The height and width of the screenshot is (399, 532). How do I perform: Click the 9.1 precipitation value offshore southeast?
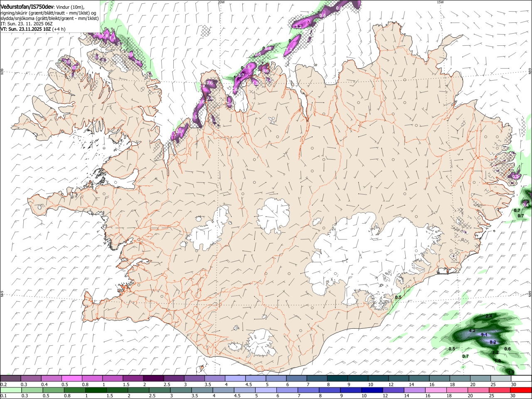484,335
